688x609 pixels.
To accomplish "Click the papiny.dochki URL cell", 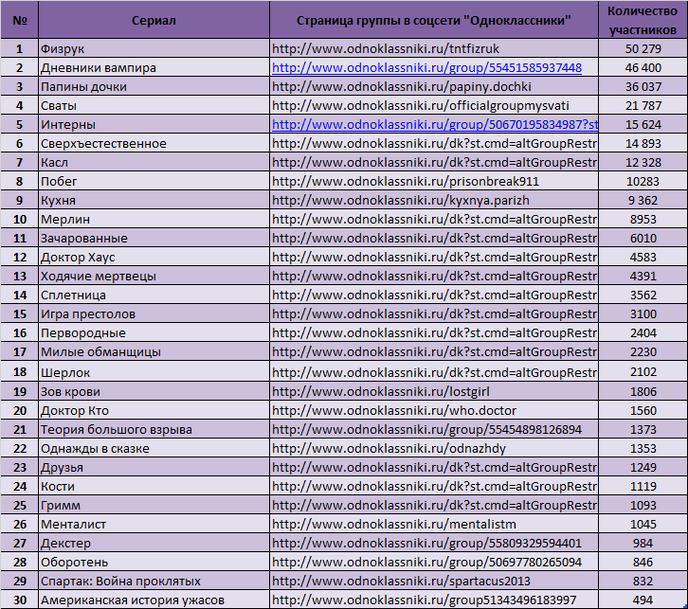I will (x=434, y=86).
